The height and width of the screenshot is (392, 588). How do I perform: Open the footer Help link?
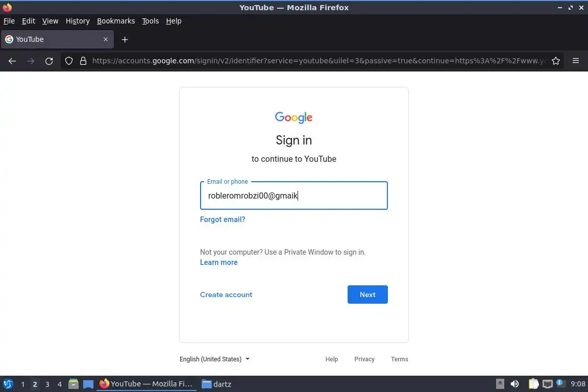(331, 359)
